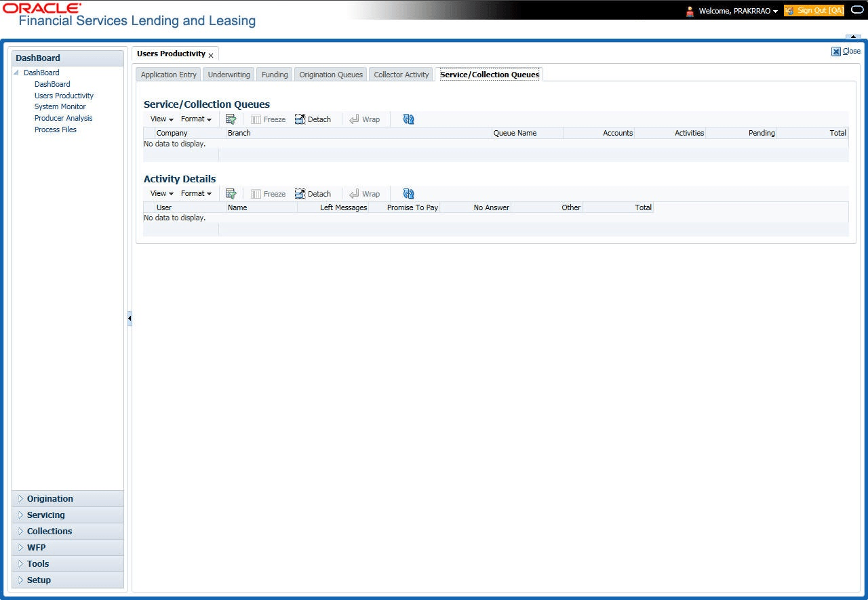
Task: Click the Close icon at top right
Action: coord(836,52)
